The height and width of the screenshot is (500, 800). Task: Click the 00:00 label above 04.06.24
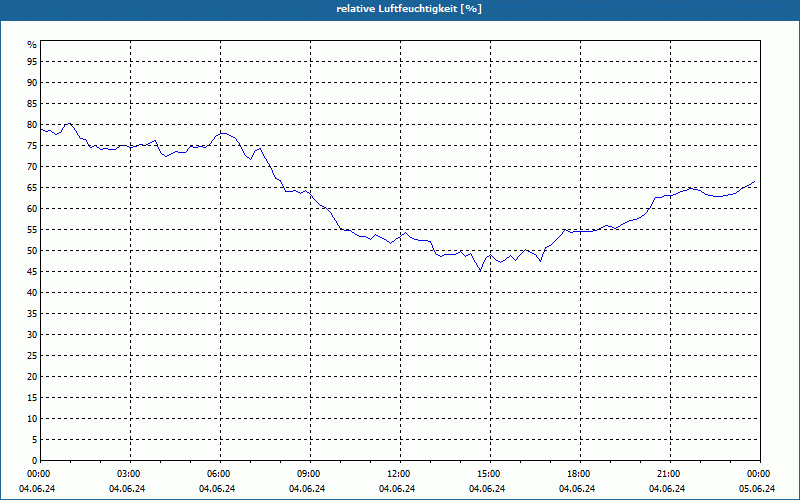39,474
